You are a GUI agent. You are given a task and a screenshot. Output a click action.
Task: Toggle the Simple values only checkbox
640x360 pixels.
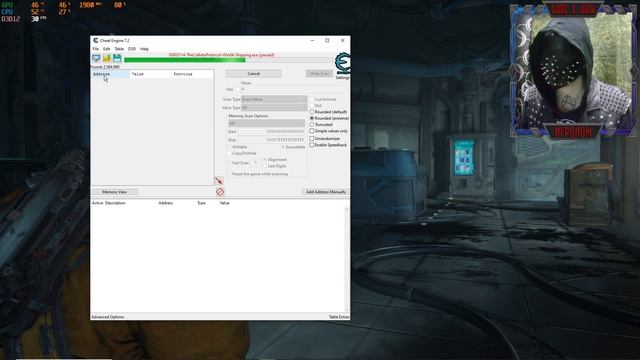coord(312,131)
